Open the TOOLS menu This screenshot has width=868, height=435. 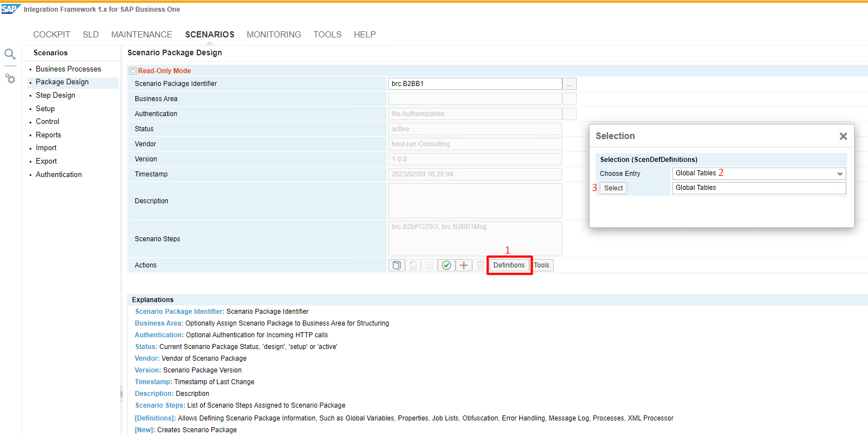[328, 35]
